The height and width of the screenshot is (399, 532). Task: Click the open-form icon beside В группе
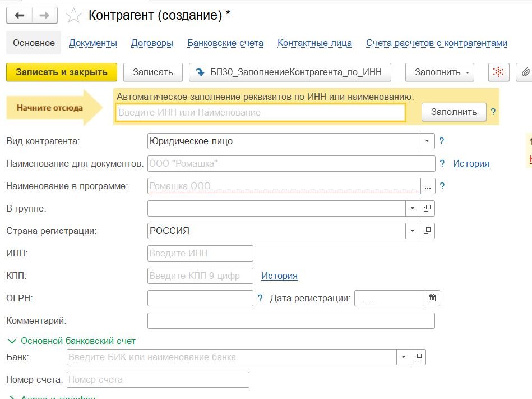point(427,208)
